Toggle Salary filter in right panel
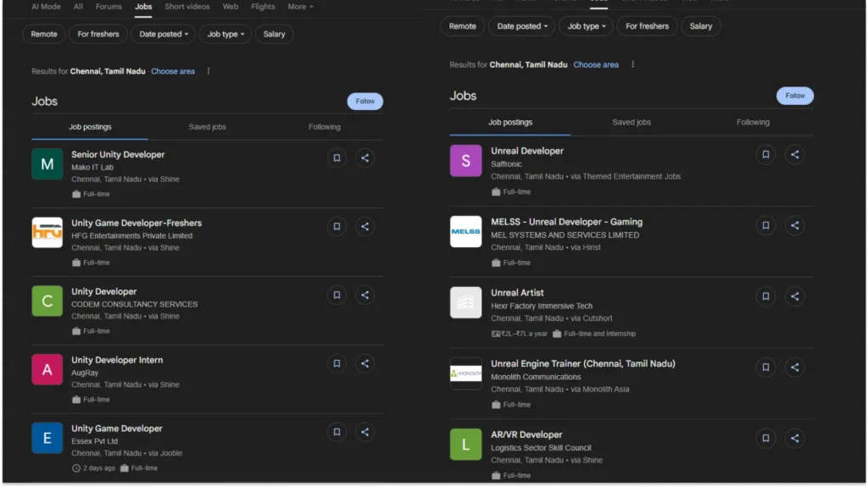The width and height of the screenshot is (868, 487). (x=700, y=26)
